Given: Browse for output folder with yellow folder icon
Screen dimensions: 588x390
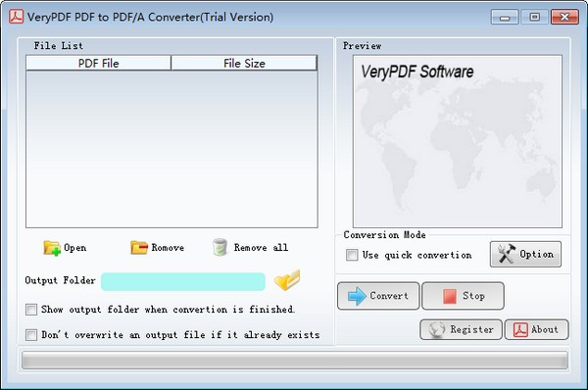Looking at the screenshot, I should 287,279.
